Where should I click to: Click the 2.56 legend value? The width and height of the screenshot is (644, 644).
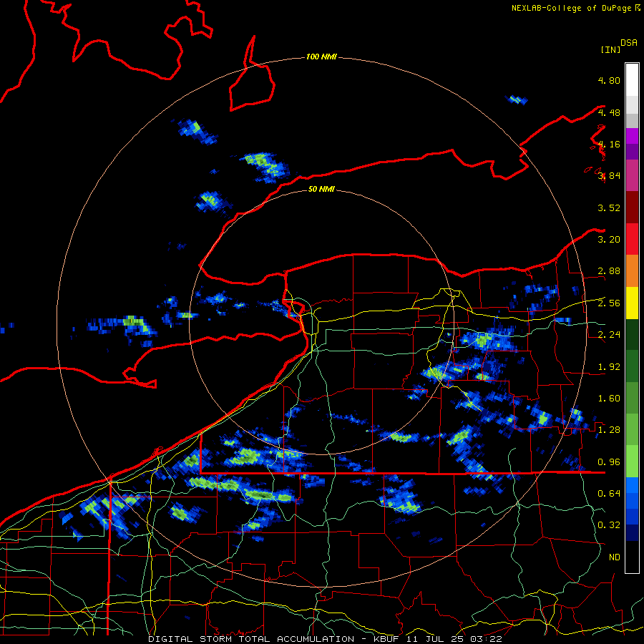609,303
